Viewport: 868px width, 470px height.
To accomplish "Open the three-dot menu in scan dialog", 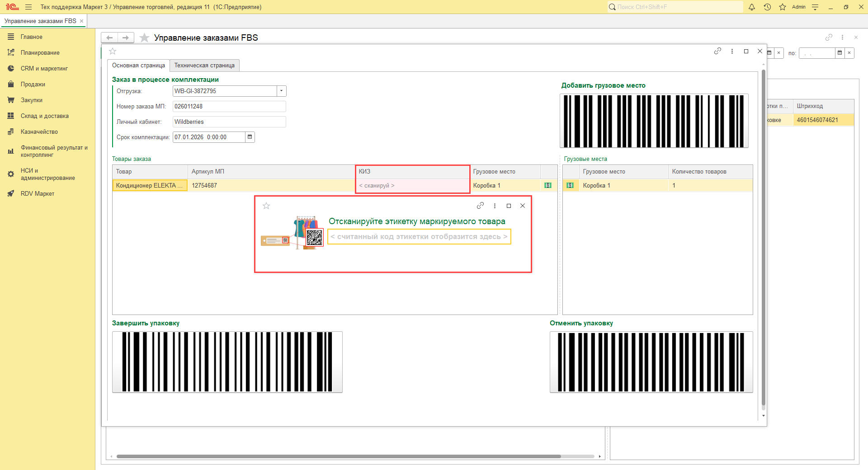I will 495,206.
